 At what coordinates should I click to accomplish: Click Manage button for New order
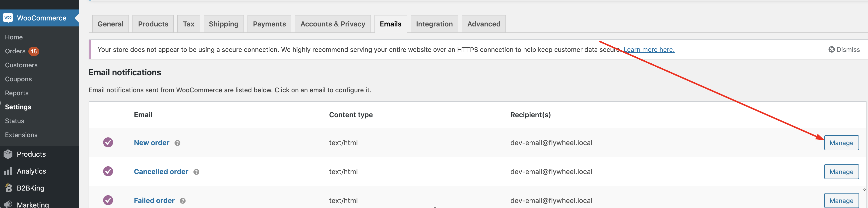841,143
